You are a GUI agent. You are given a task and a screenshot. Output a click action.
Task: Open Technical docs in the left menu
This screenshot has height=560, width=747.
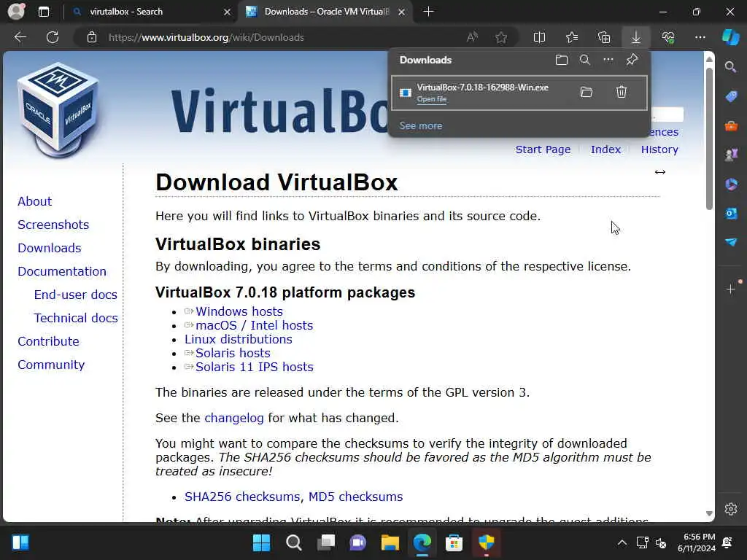(x=76, y=318)
